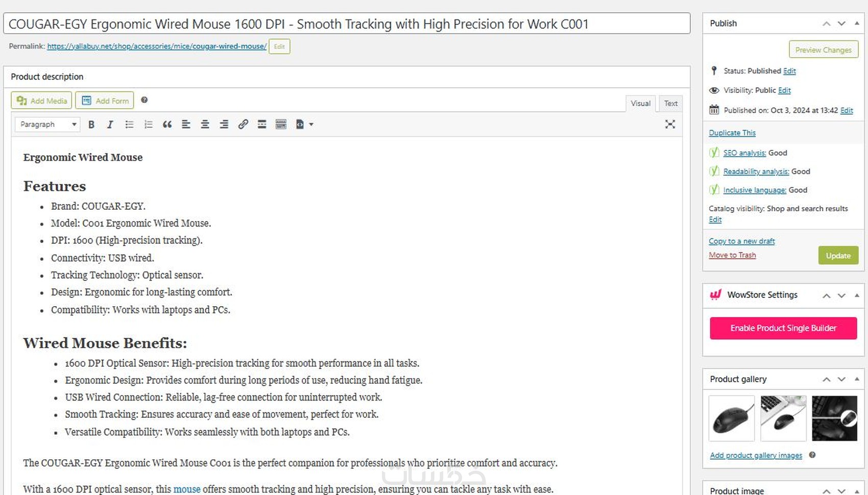Edit the published date
This screenshot has height=495, width=868.
[847, 110]
